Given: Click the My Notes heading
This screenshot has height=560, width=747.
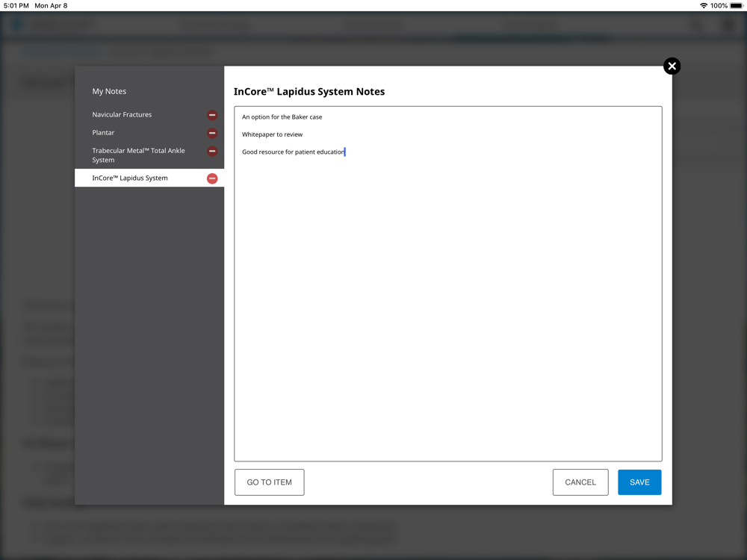Looking at the screenshot, I should 109,91.
